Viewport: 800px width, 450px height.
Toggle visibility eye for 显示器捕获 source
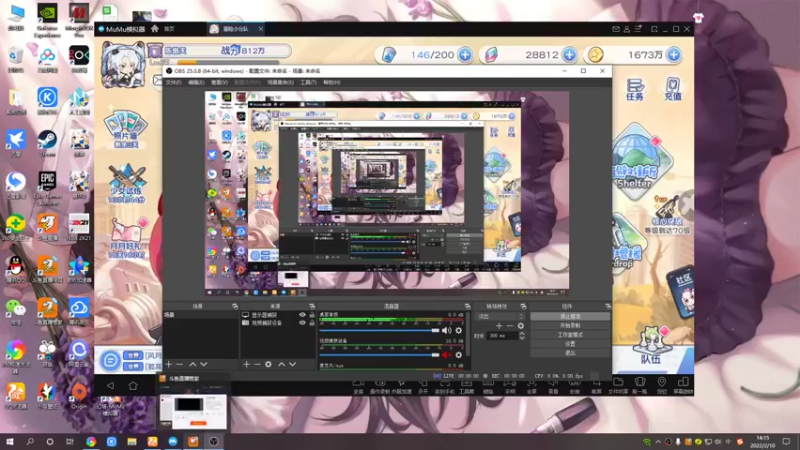click(302, 315)
